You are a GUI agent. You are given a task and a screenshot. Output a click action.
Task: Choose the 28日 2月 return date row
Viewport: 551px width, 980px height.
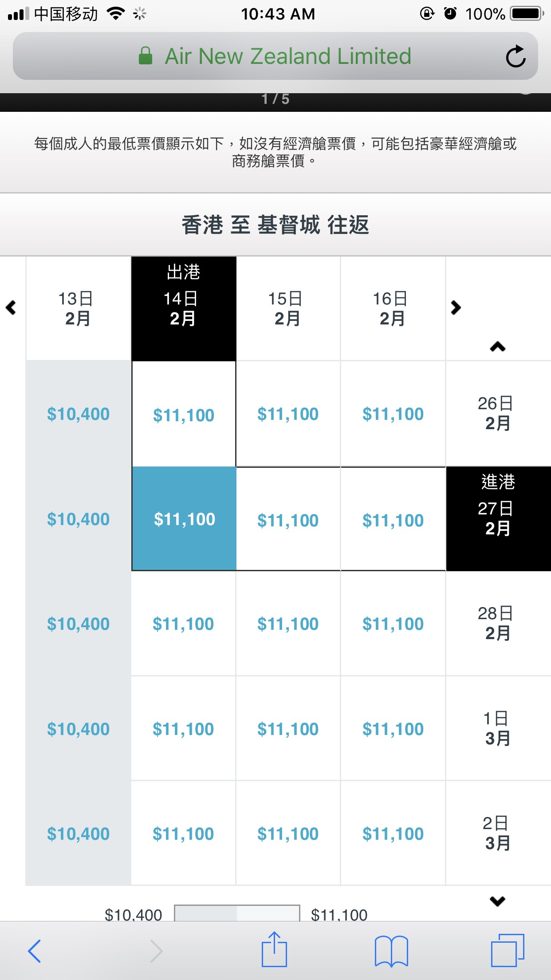pyautogui.click(x=498, y=623)
